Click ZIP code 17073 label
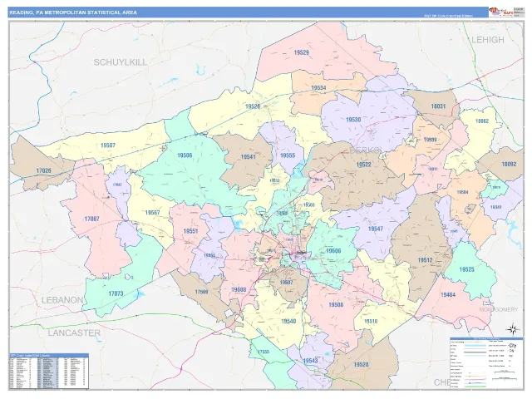 116,293
